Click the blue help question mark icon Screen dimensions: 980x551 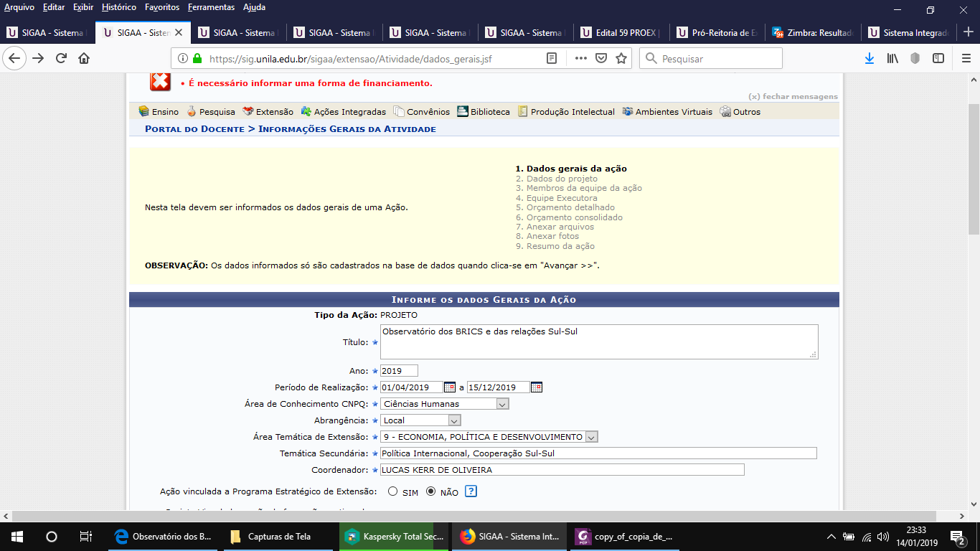(x=471, y=491)
